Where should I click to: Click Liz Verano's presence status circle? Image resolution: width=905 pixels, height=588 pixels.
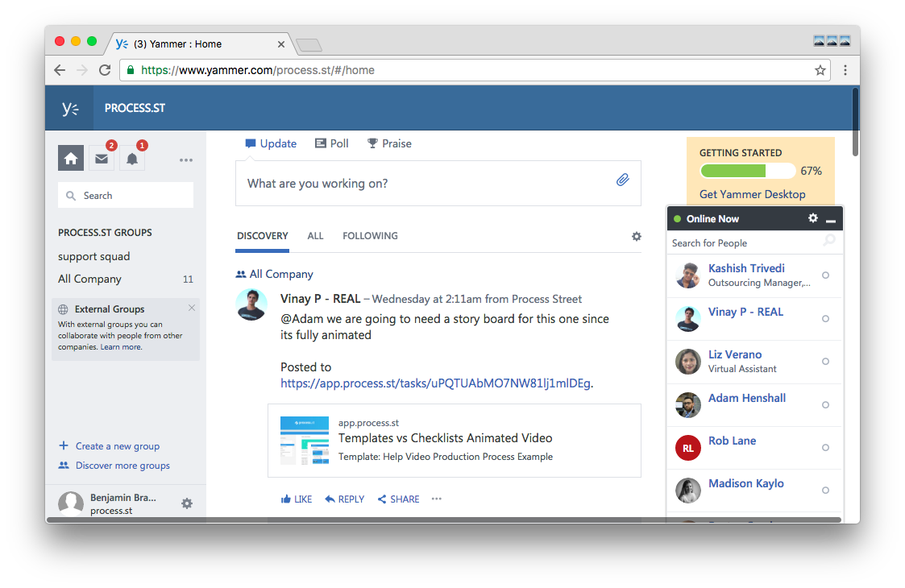(x=825, y=361)
